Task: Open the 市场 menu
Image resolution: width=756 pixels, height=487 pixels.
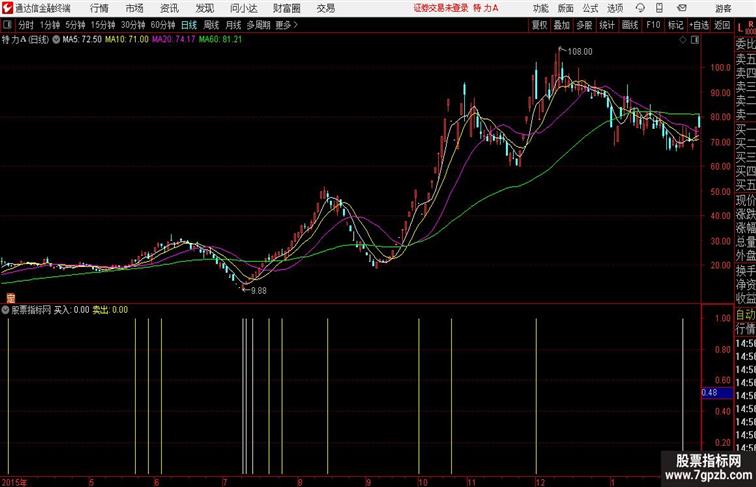Action: (135, 8)
